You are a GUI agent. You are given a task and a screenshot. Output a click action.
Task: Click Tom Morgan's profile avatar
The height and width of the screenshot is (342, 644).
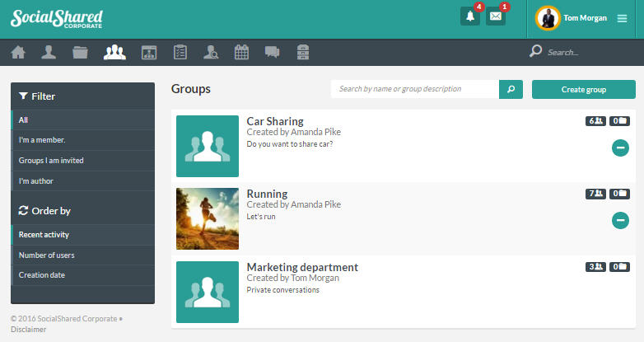pyautogui.click(x=548, y=18)
